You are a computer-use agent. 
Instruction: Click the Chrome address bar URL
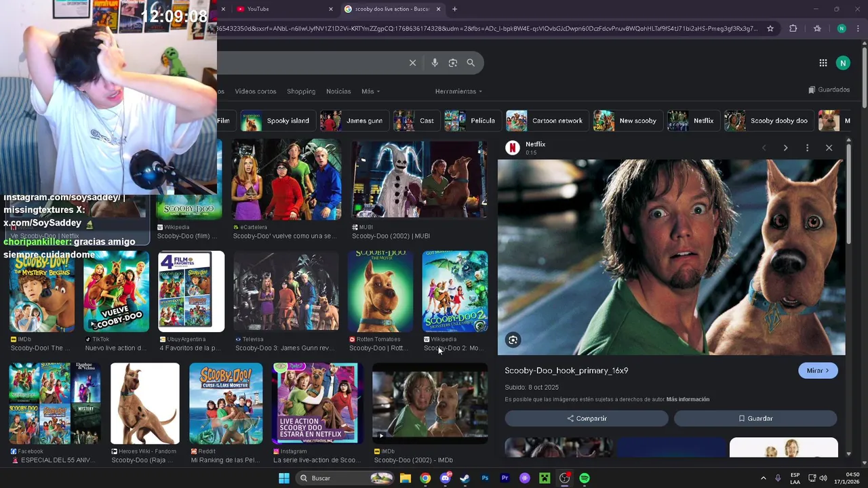488,28
